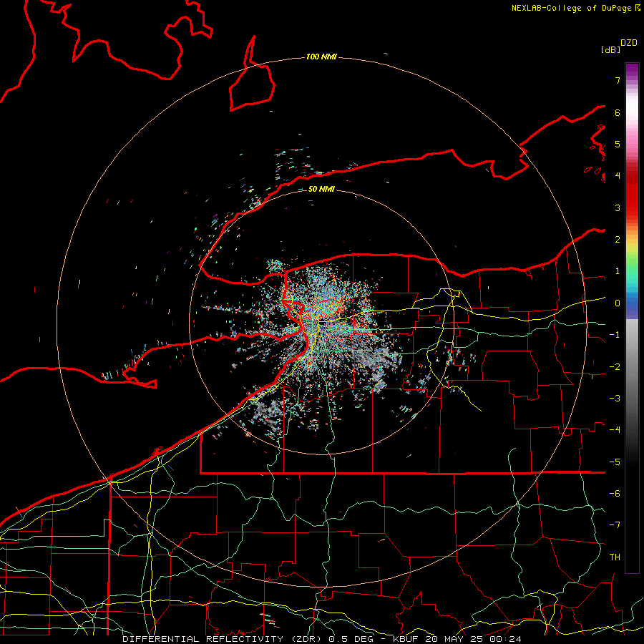The width and height of the screenshot is (644, 644).
Task: Click the 6 value on the color scale
Action: coord(618,112)
